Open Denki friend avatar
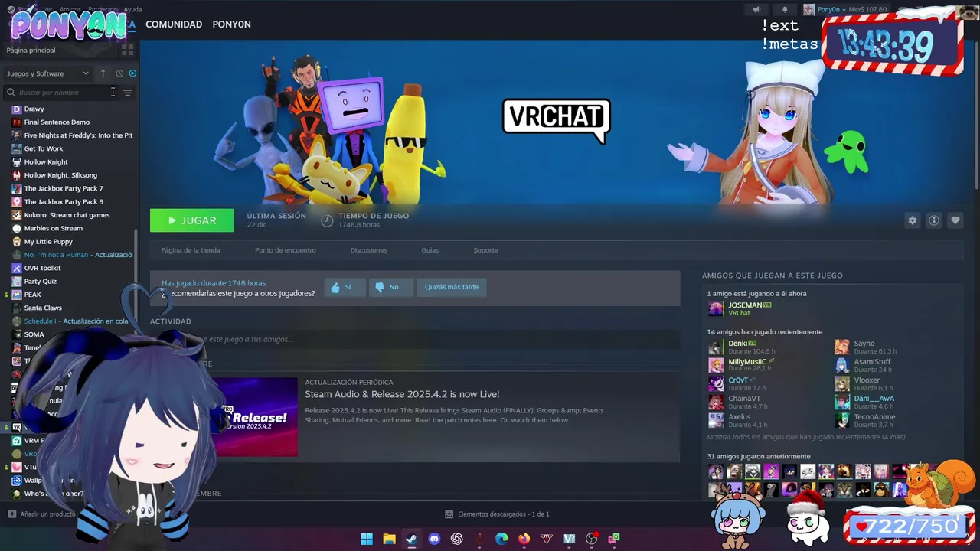Image resolution: width=980 pixels, height=551 pixels. coord(715,347)
